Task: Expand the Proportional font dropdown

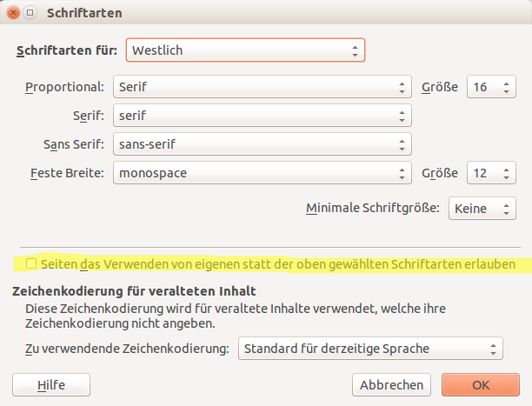Action: (x=262, y=87)
